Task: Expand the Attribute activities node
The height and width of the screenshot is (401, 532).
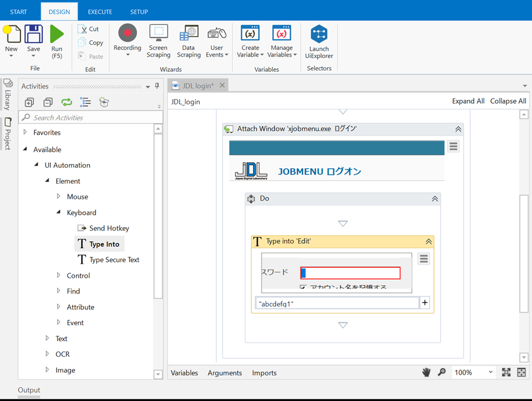Action: click(x=59, y=306)
